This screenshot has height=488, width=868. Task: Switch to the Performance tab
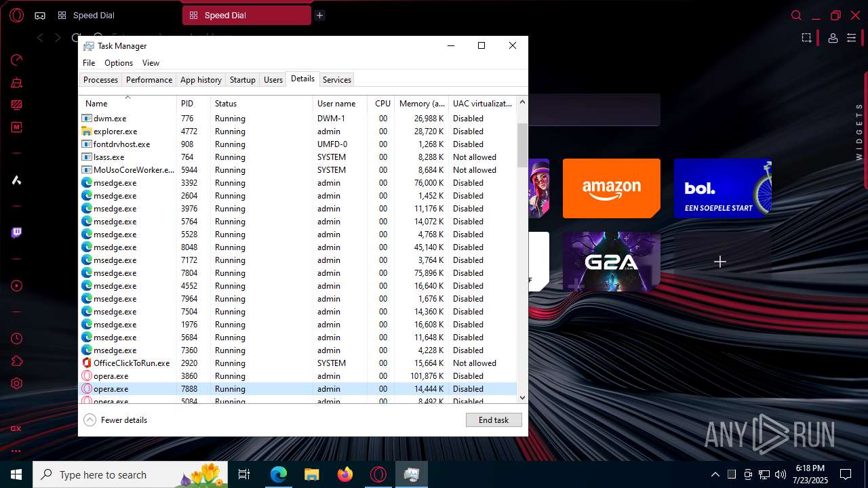[x=149, y=80]
